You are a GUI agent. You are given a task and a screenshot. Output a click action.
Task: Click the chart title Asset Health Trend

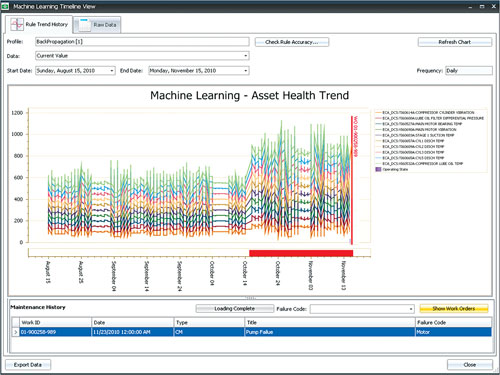click(x=250, y=95)
